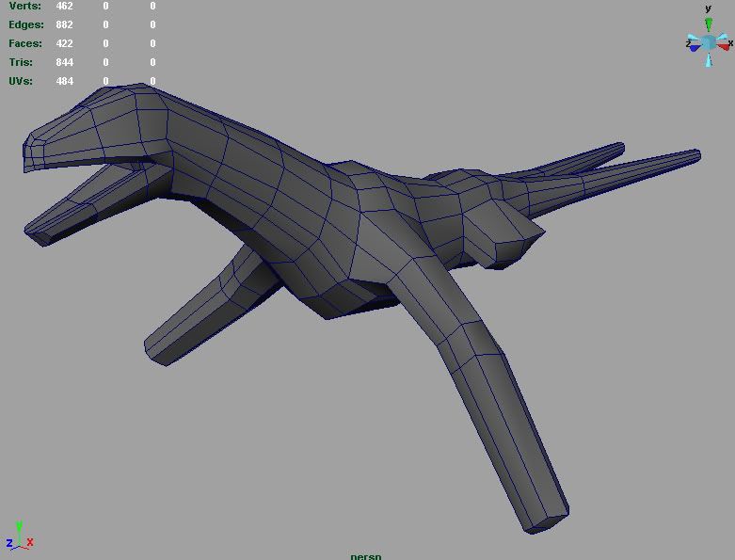Click the bottom cyan cone of view compass
The image size is (735, 560).
[709, 59]
